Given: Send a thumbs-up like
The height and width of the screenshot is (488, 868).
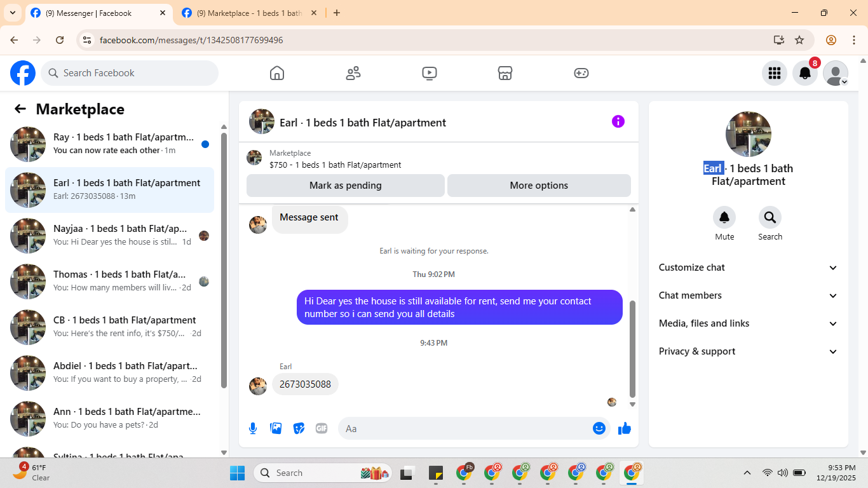Looking at the screenshot, I should coord(625,428).
